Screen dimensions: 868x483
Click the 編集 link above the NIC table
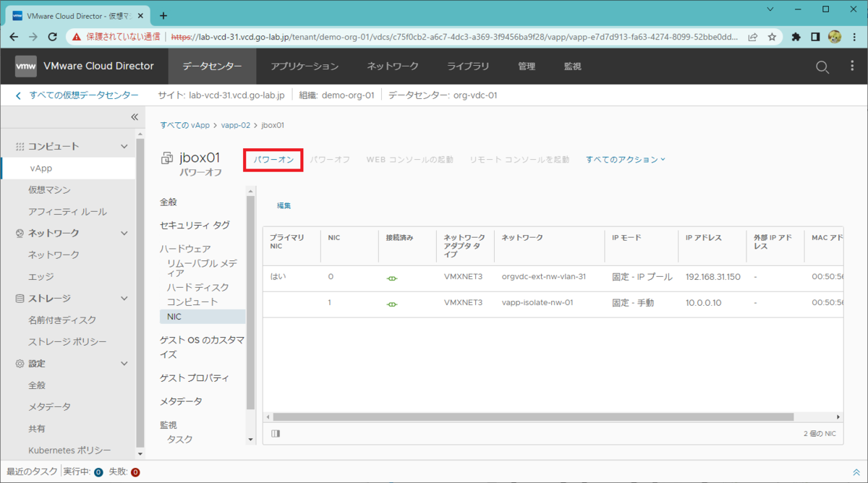[x=284, y=206]
